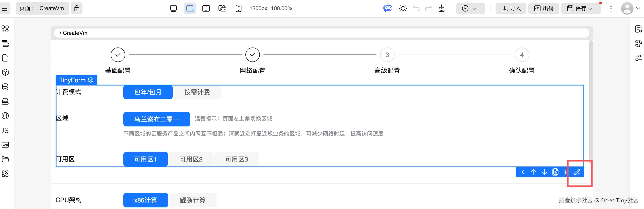Expand the preview dropdown arrow
This screenshot has height=209, width=644.
474,9
